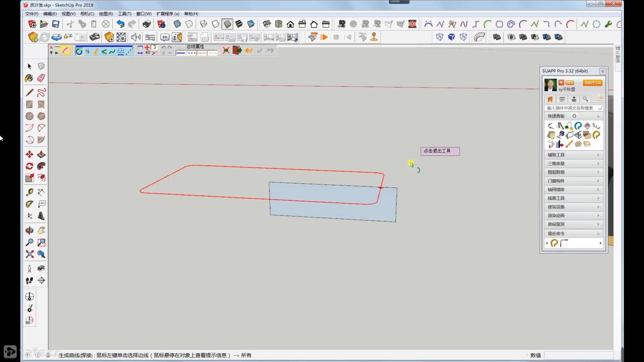Expand the 线面工具 section

574,198
